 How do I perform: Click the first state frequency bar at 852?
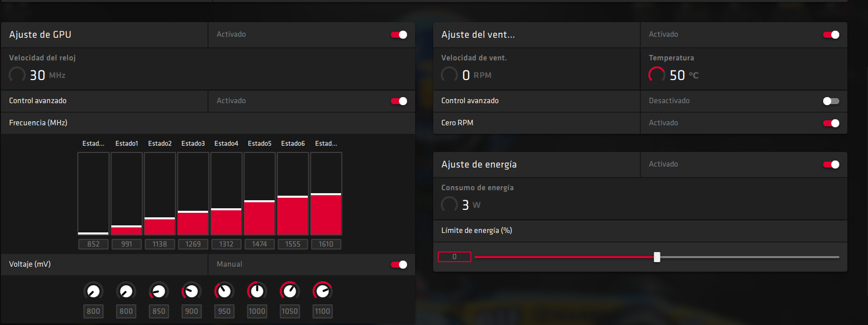click(93, 194)
